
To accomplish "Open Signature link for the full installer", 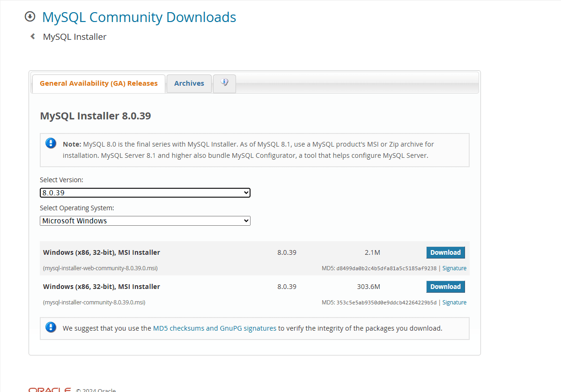I will click(454, 302).
